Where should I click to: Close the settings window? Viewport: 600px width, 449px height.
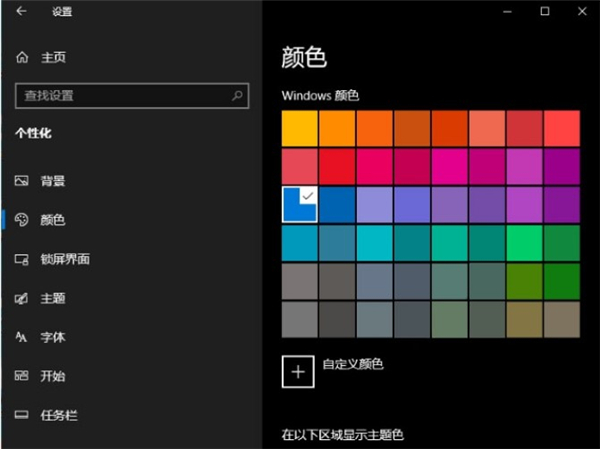[582, 11]
